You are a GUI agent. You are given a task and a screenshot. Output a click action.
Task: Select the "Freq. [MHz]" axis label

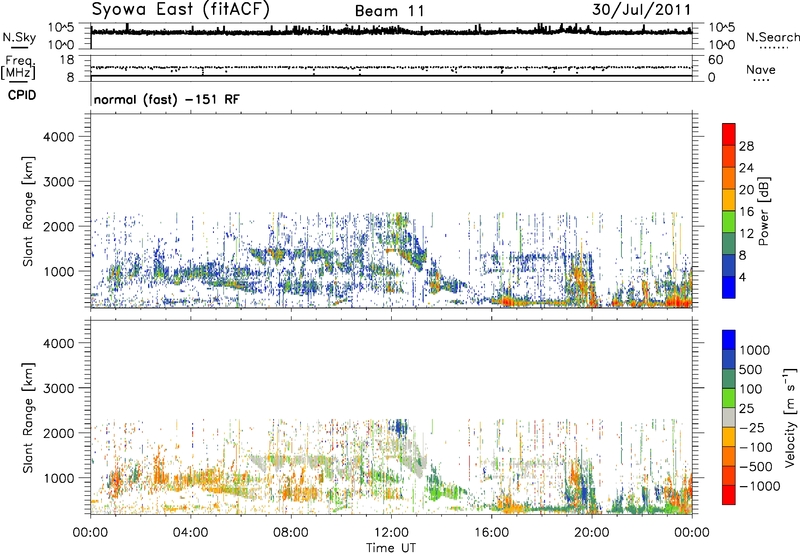(x=18, y=68)
